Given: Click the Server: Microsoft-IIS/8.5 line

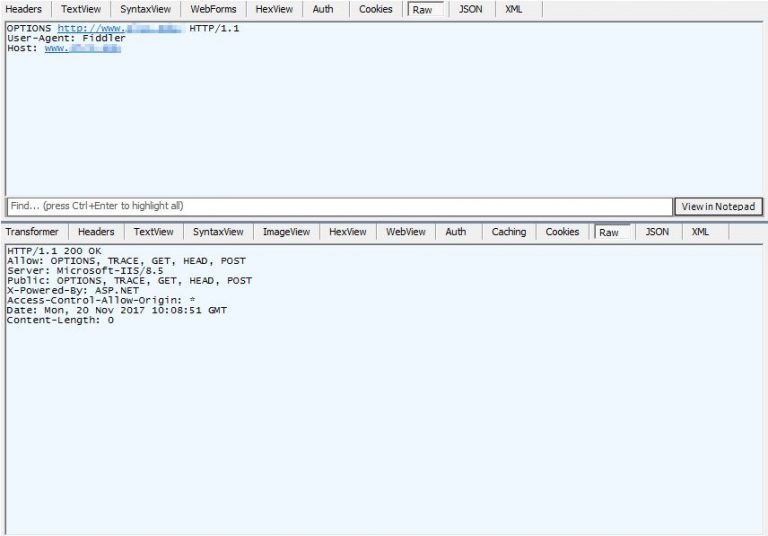Looking at the screenshot, I should 85,270.
